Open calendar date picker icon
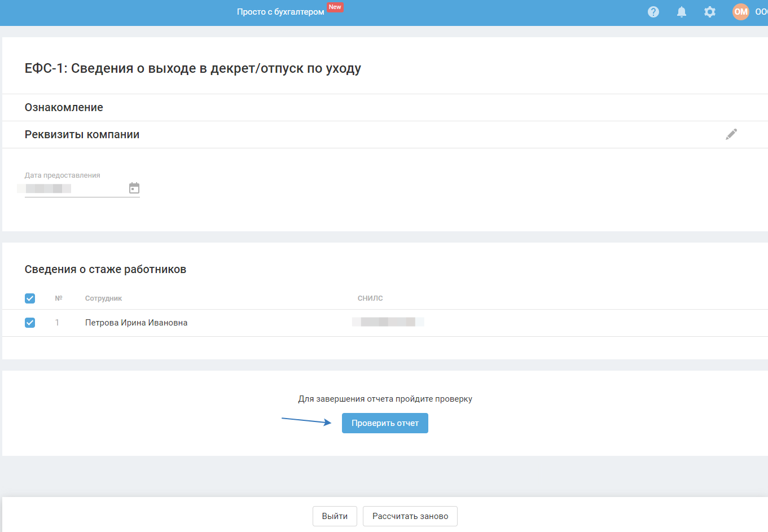 [134, 188]
